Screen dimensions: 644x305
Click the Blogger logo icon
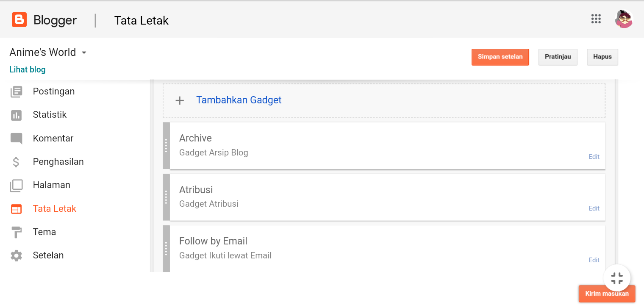click(19, 20)
